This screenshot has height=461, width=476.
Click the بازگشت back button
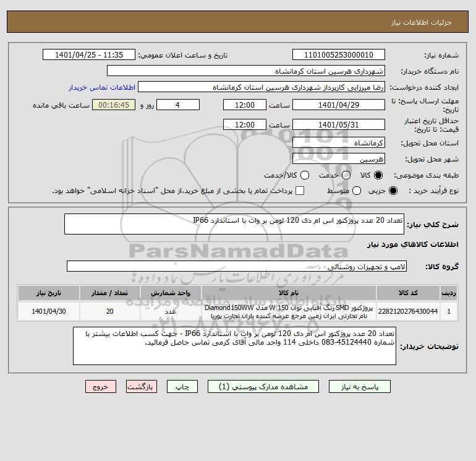pyautogui.click(x=142, y=387)
